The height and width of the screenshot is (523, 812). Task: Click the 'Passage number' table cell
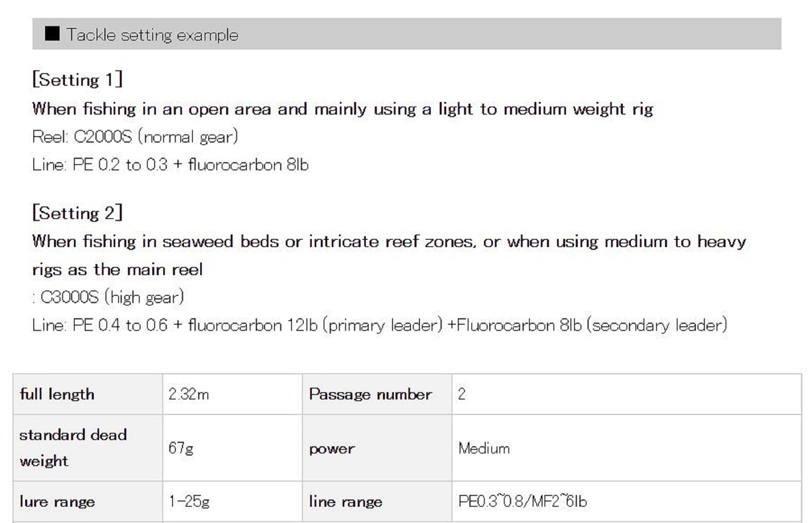tap(370, 395)
